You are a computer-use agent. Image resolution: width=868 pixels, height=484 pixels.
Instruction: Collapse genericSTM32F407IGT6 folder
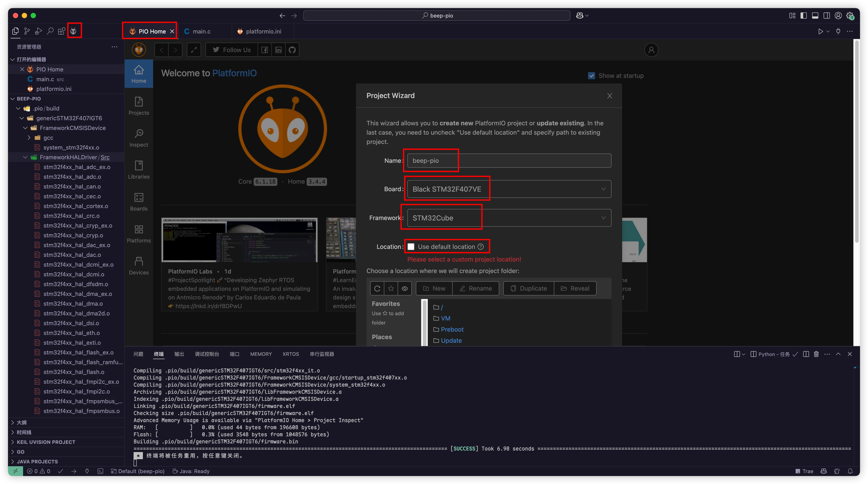[66, 118]
